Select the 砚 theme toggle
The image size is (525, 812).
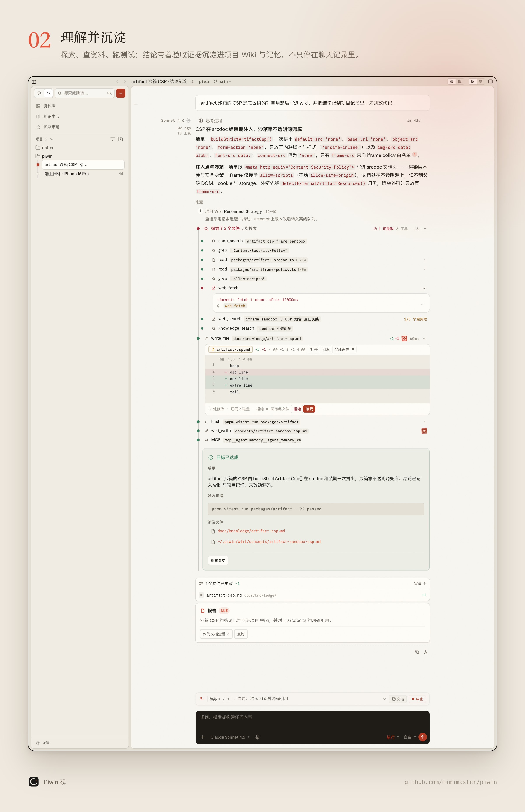452,81
